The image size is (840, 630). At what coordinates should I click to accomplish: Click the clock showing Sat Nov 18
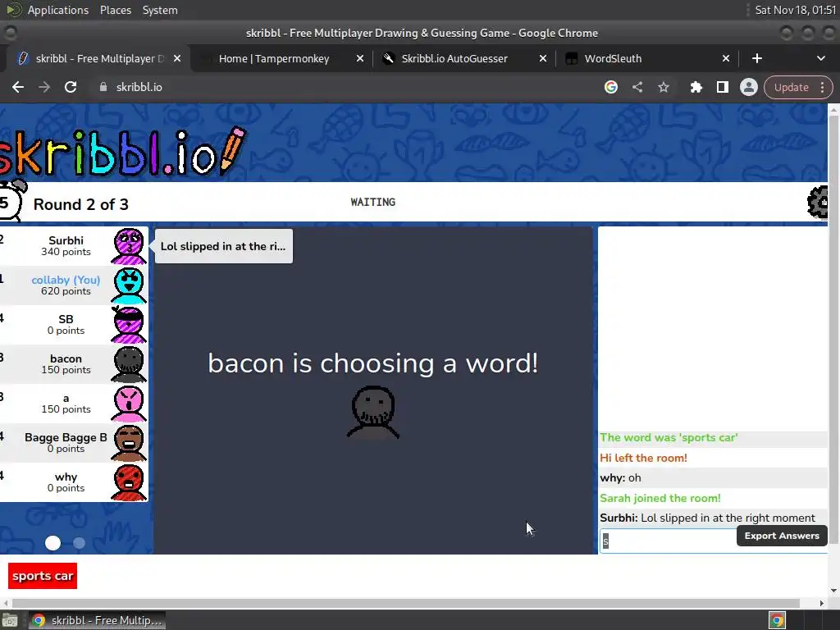795,10
